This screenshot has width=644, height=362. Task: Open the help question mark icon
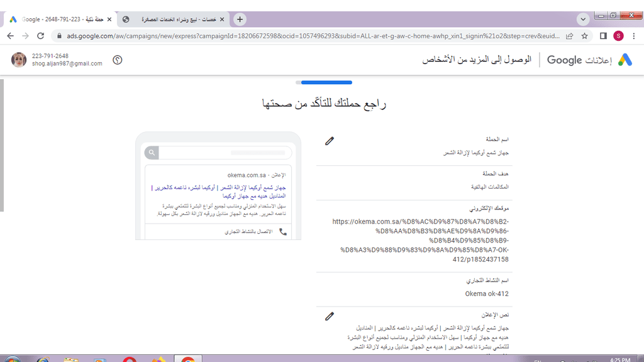pos(118,60)
